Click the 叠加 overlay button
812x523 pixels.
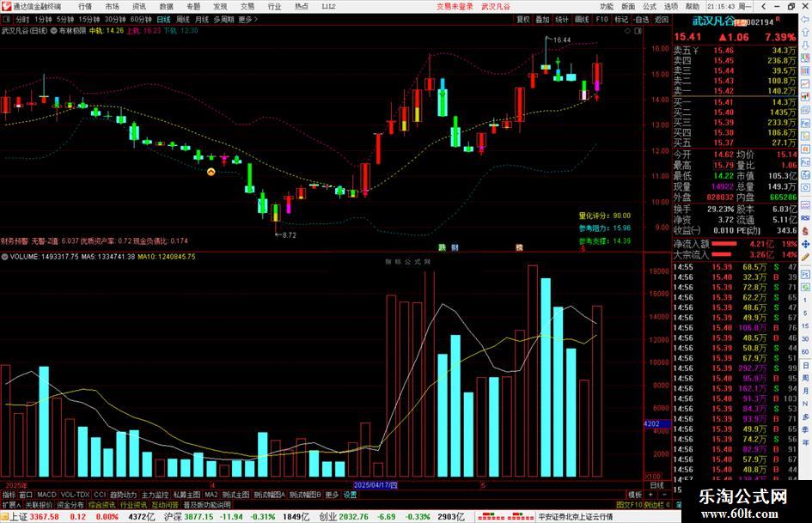click(x=543, y=19)
